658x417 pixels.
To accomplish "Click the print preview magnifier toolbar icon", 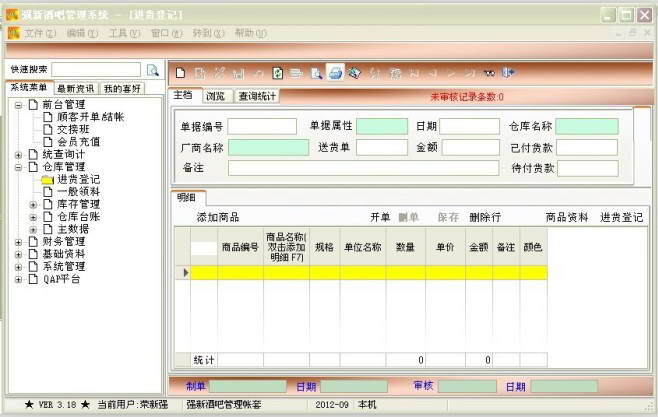I will point(316,74).
